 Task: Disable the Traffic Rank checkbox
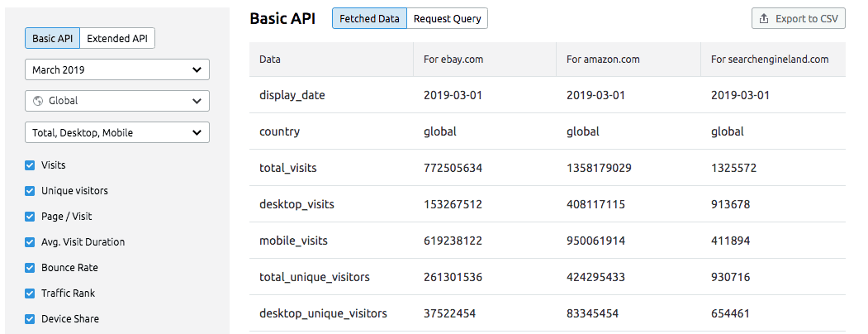point(30,293)
